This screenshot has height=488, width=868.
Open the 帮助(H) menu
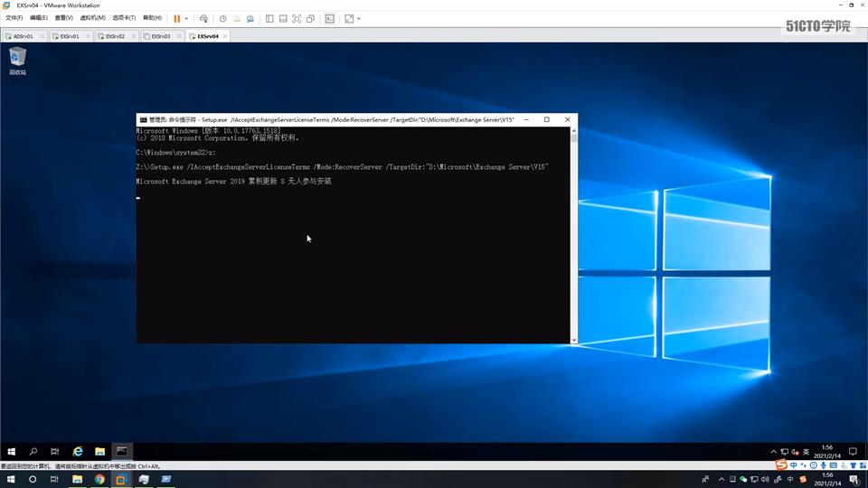(x=152, y=18)
